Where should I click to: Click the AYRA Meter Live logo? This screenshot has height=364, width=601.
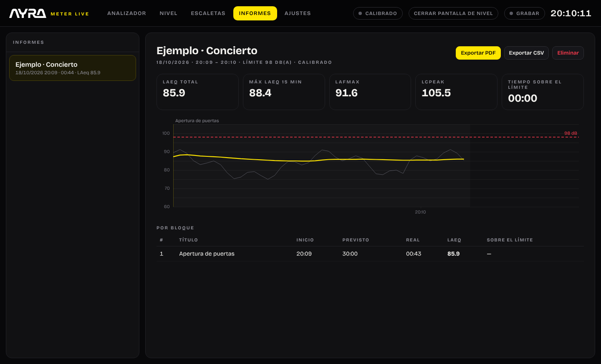[49, 13]
